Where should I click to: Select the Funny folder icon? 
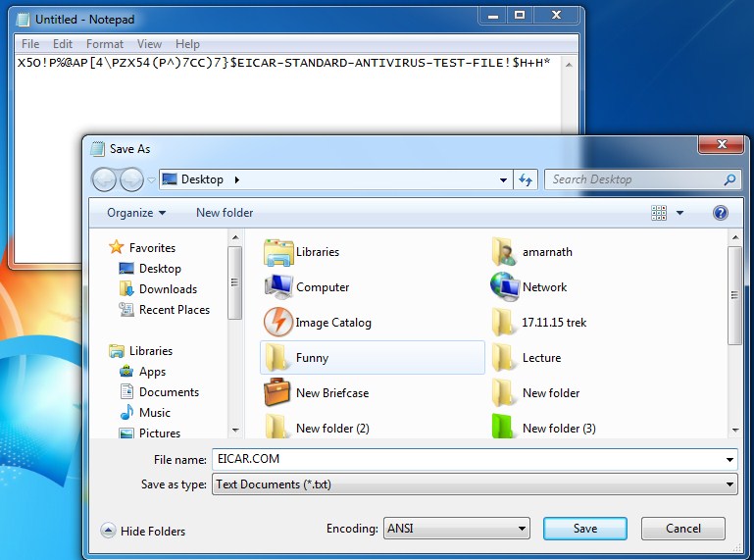(x=278, y=357)
